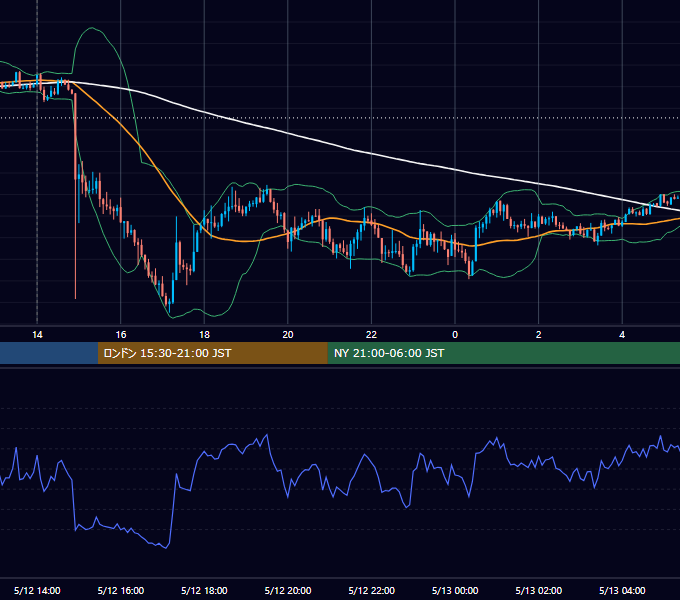Click the 16 hour label on upper axis
Screen dimensions: 680x600
[121, 335]
